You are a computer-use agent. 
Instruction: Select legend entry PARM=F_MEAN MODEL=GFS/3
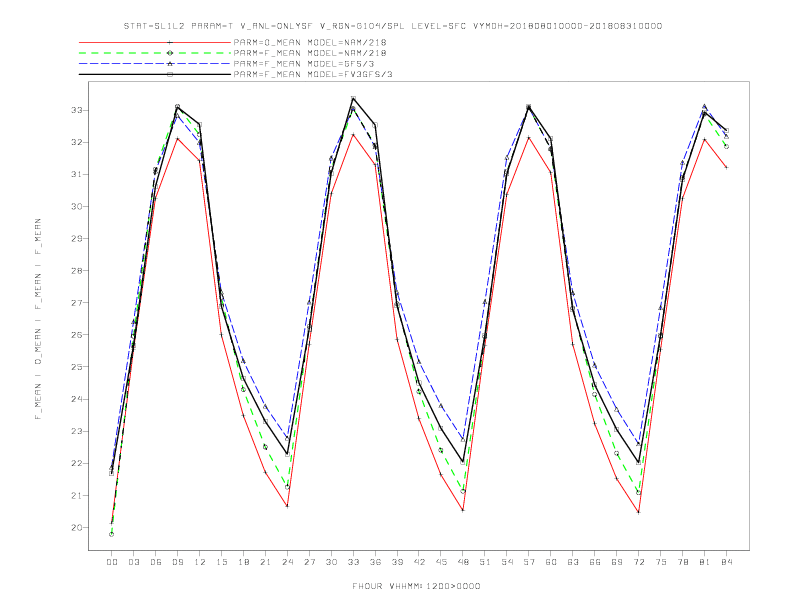304,64
